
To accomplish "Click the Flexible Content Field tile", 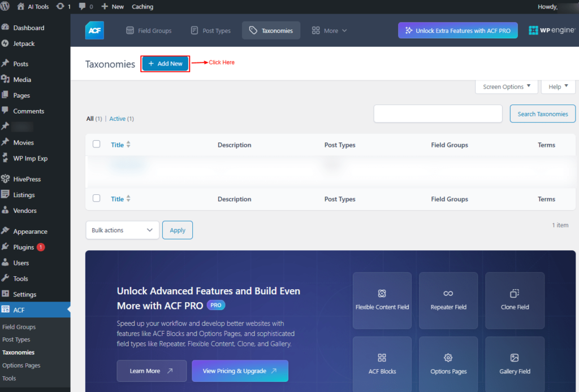I will click(x=382, y=300).
